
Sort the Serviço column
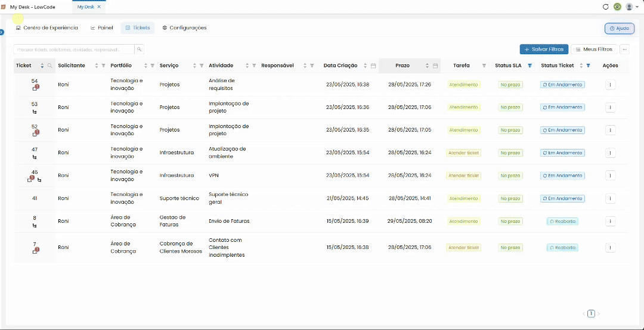point(194,66)
